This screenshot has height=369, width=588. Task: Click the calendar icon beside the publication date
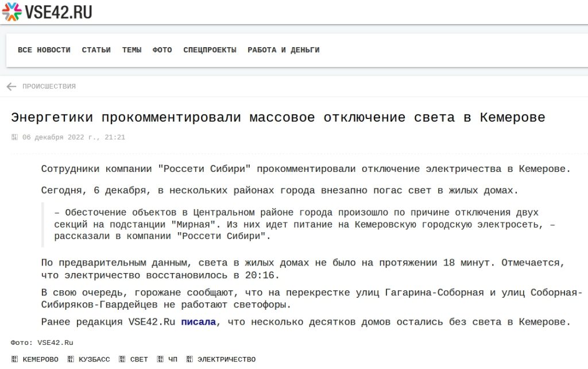click(x=15, y=137)
